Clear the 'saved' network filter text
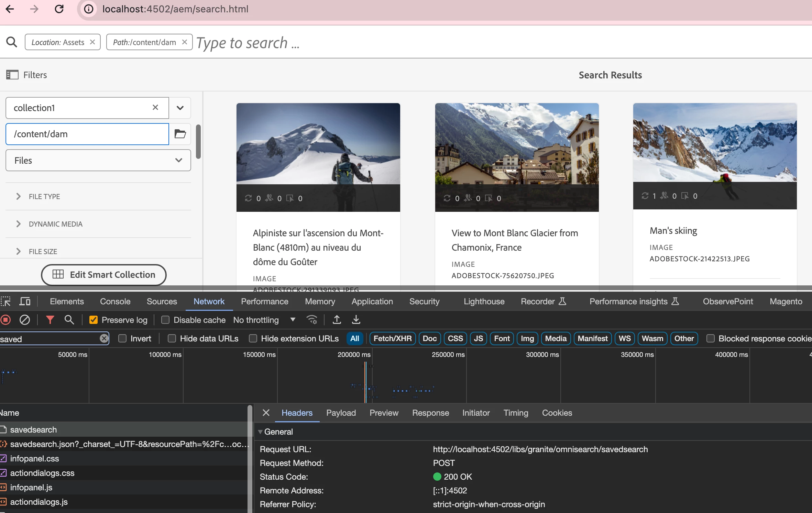 click(x=104, y=338)
